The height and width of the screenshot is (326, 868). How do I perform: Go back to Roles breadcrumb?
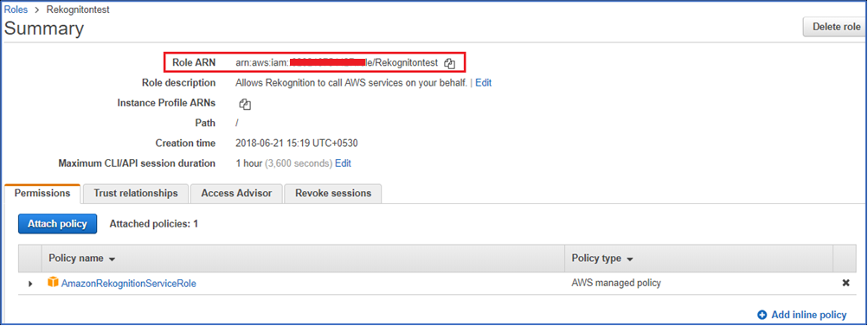coord(16,10)
